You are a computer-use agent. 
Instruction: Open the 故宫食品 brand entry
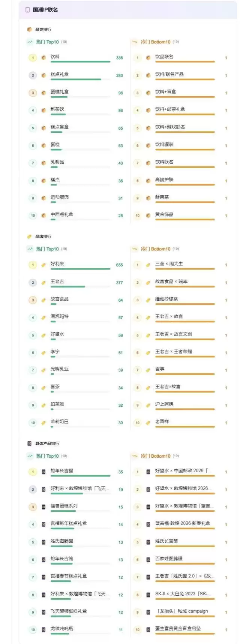[x=60, y=299]
